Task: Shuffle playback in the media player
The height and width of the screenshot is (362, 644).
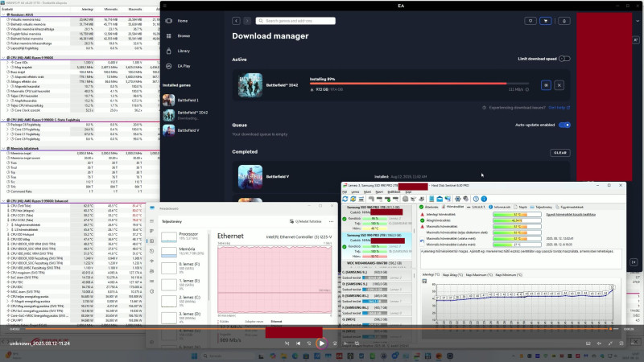Action: 287,343
